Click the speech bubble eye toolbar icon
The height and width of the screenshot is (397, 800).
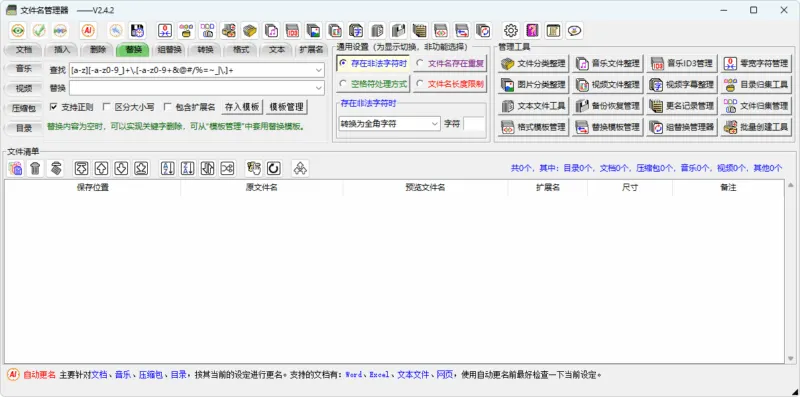575,31
